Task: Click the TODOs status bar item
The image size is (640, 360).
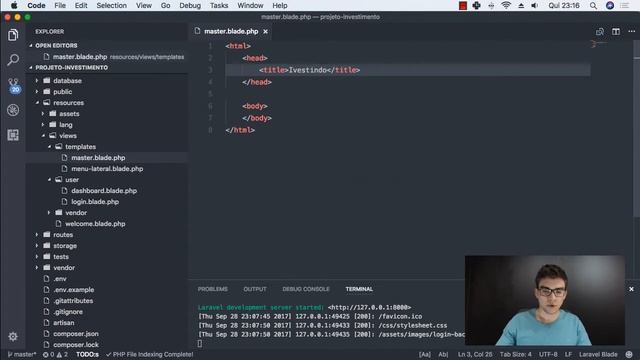Action: 87,354
